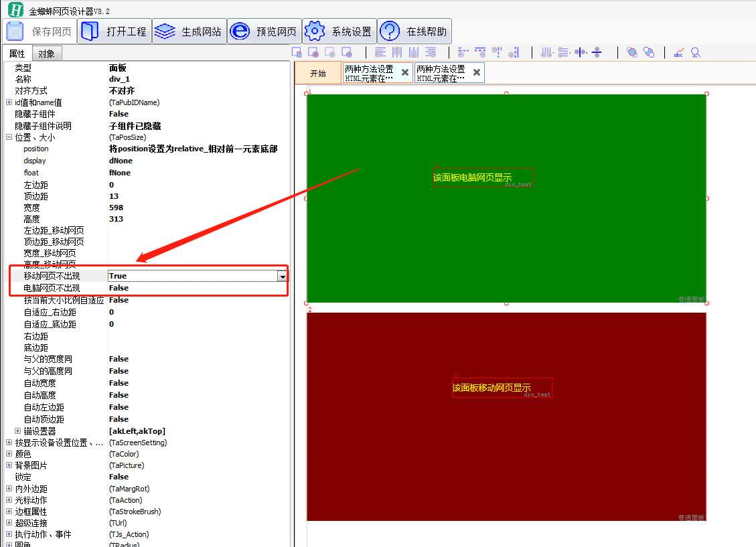This screenshot has width=756, height=547.
Task: Generate the site using 生成网站
Action: pyautogui.click(x=189, y=31)
